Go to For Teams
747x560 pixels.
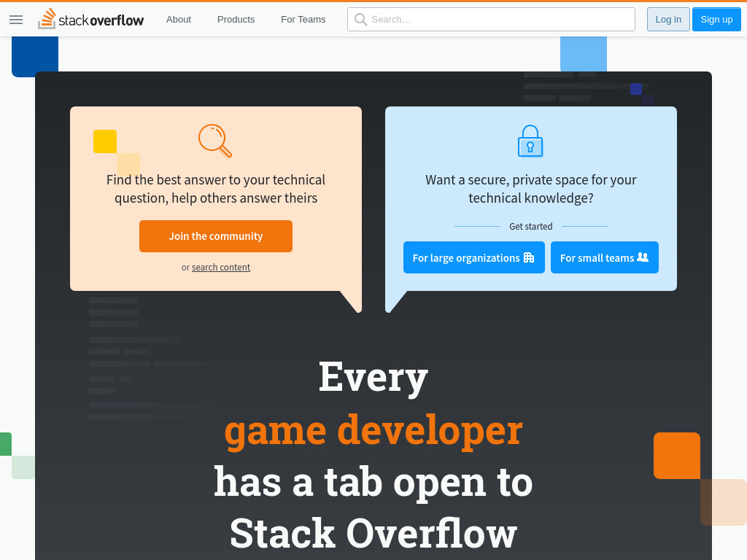pos(303,20)
